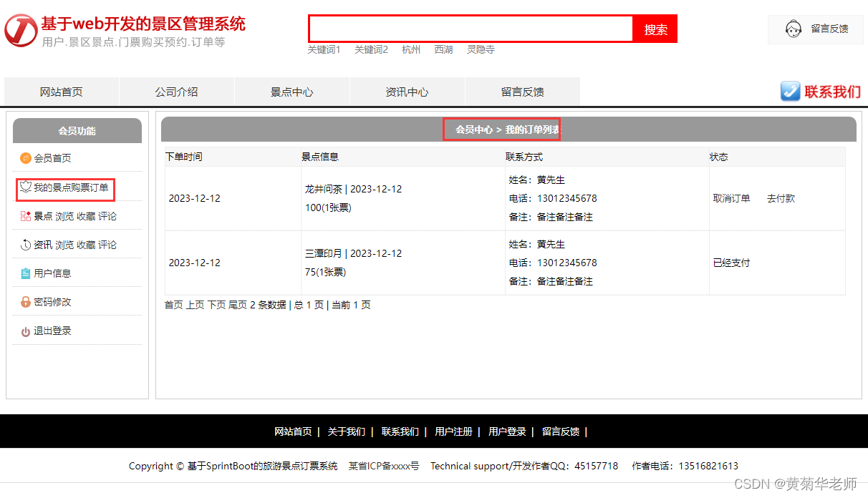The width and height of the screenshot is (868, 498).
Task: Click the 景点 浏览 收藏 评论 grid icon
Action: click(x=26, y=216)
